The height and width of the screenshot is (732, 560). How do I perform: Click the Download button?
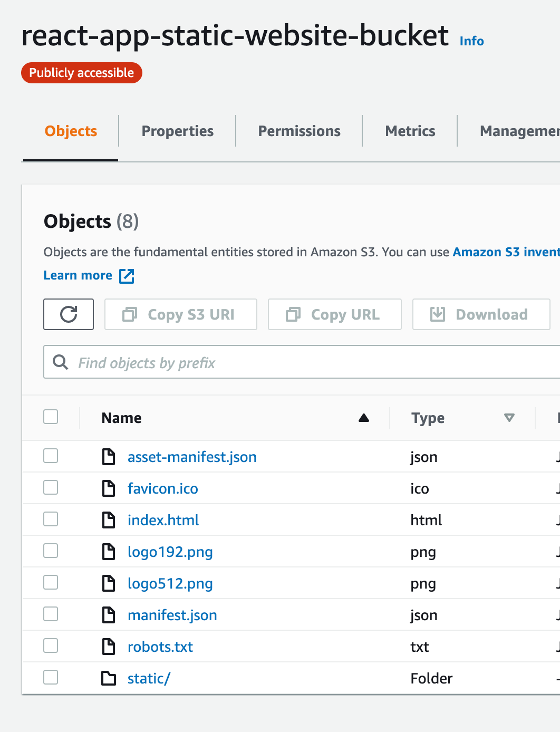(x=481, y=314)
